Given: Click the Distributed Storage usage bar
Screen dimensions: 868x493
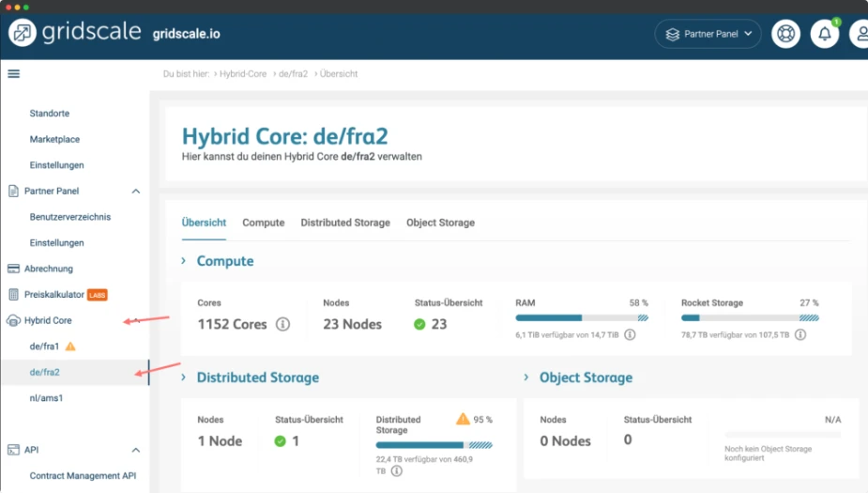Looking at the screenshot, I should pyautogui.click(x=434, y=445).
